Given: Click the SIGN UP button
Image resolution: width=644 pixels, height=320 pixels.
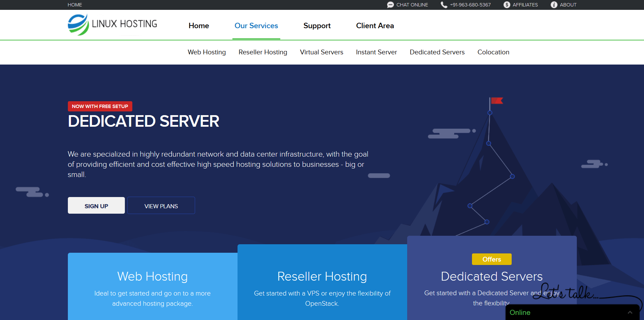Looking at the screenshot, I should click(x=96, y=206).
